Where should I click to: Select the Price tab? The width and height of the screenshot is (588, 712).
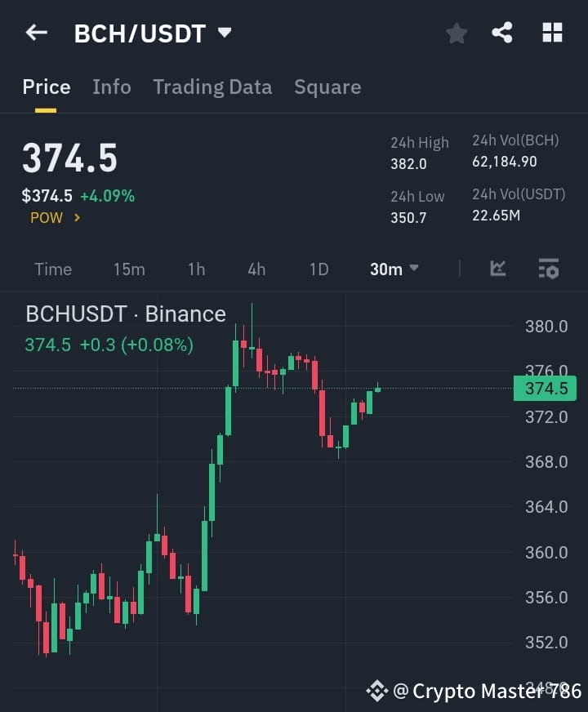pos(46,87)
